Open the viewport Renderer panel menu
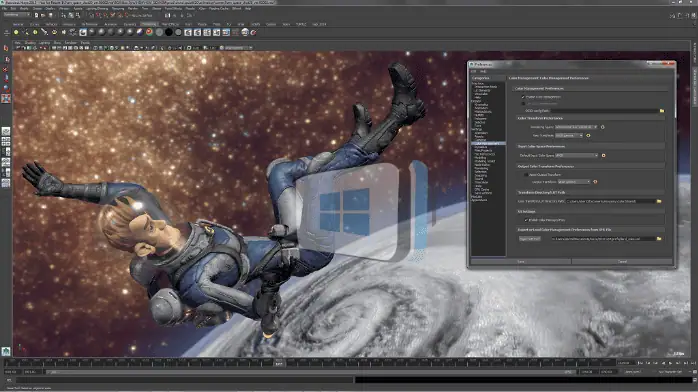 coord(71,43)
